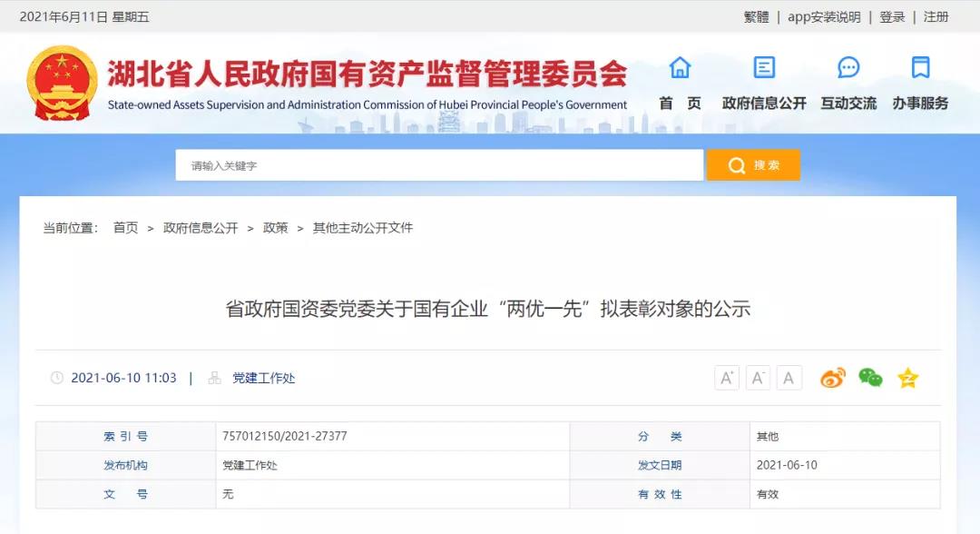Click 党建工作处 department link beside date
Viewport: 980px width, 534px height.
pyautogui.click(x=263, y=378)
